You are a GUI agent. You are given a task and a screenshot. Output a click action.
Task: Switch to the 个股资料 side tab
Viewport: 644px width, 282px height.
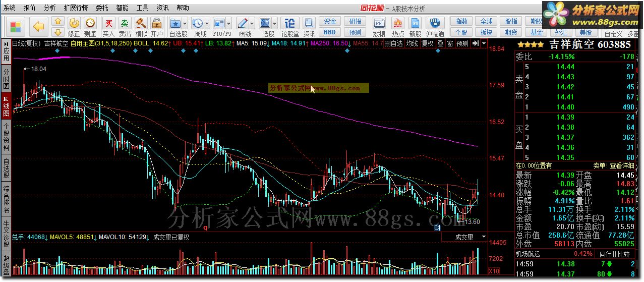(6, 137)
